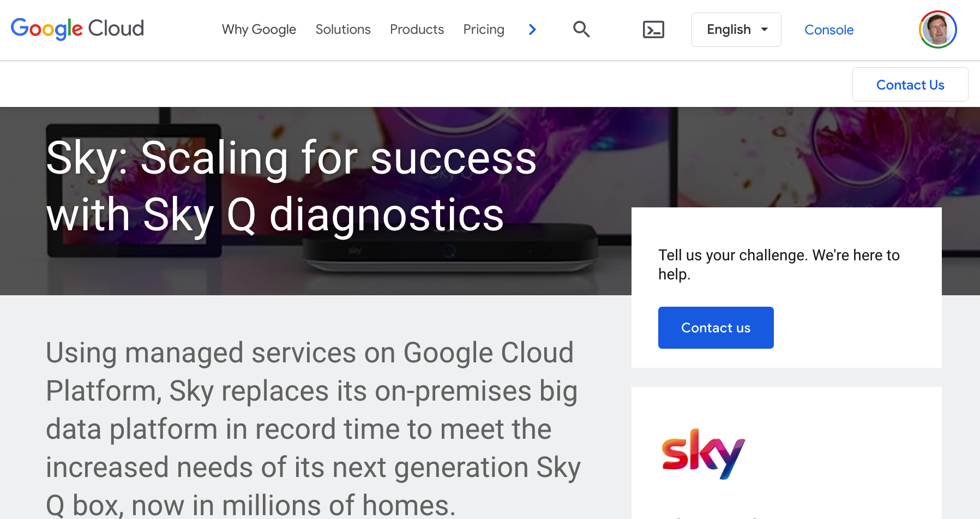Open the Products menu item
980x519 pixels.
click(x=417, y=29)
